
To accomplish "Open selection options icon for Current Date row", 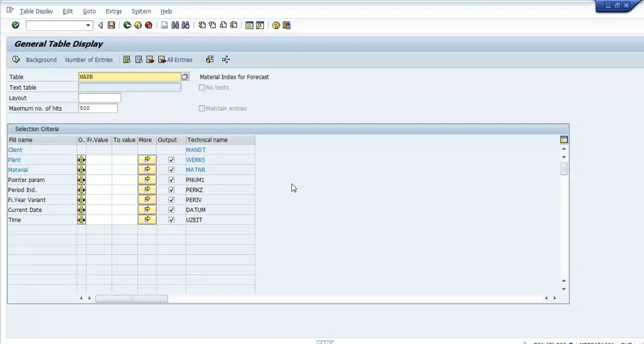I will coord(82,210).
